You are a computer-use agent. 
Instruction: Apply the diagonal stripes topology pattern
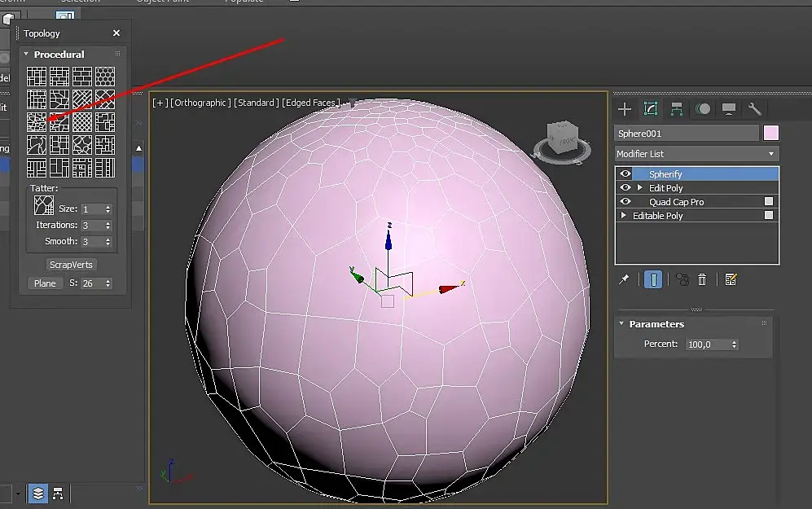[x=82, y=99]
